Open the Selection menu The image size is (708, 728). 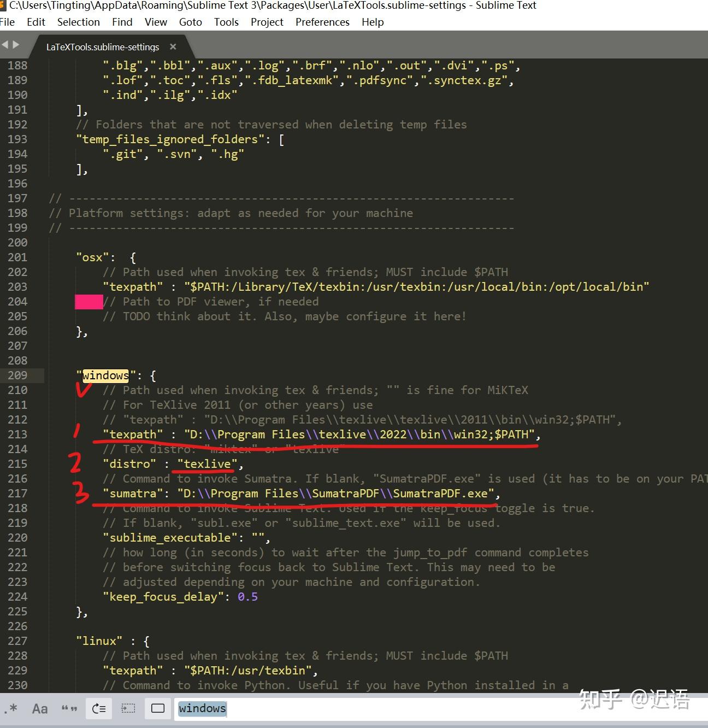click(x=79, y=22)
